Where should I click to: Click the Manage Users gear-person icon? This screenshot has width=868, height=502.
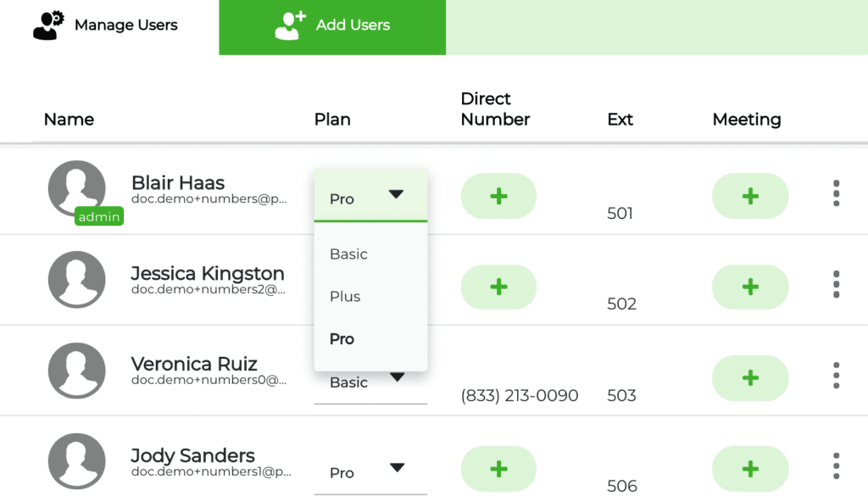click(x=48, y=25)
